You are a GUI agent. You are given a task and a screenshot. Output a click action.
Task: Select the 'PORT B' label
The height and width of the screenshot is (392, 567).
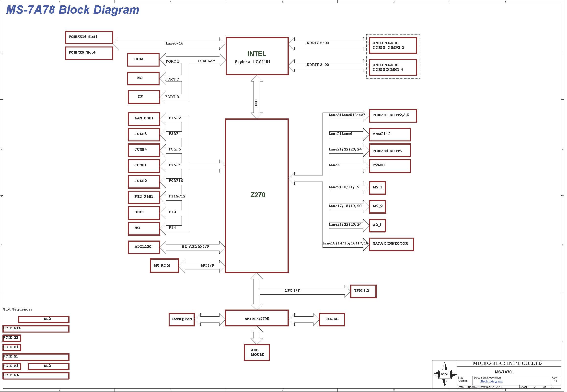click(x=173, y=61)
